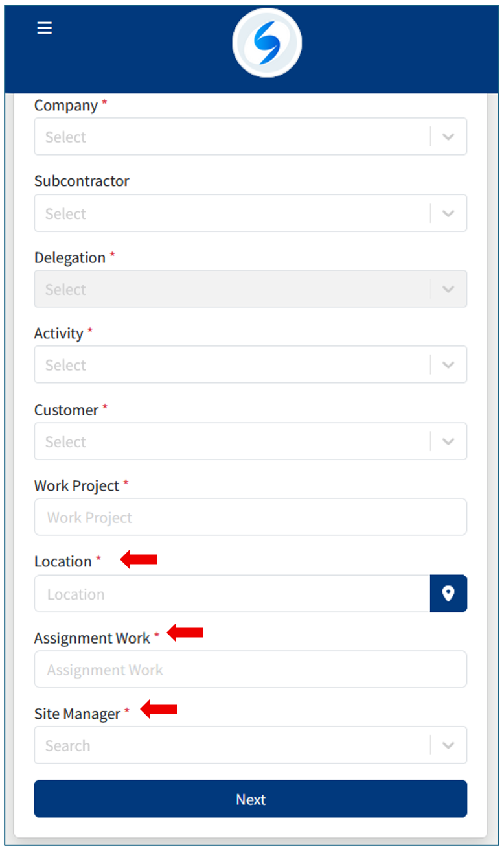The width and height of the screenshot is (504, 851).
Task: Click the app logo in header
Action: point(267,43)
